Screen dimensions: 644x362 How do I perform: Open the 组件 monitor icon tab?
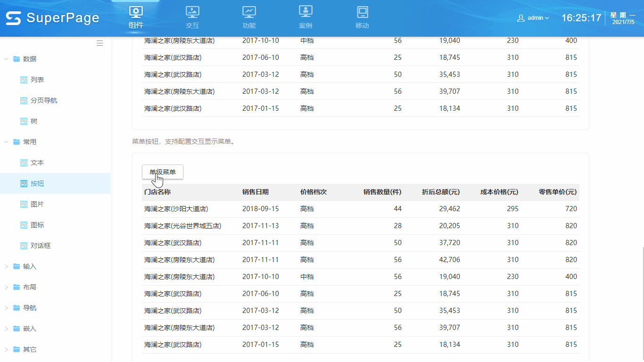click(x=136, y=12)
